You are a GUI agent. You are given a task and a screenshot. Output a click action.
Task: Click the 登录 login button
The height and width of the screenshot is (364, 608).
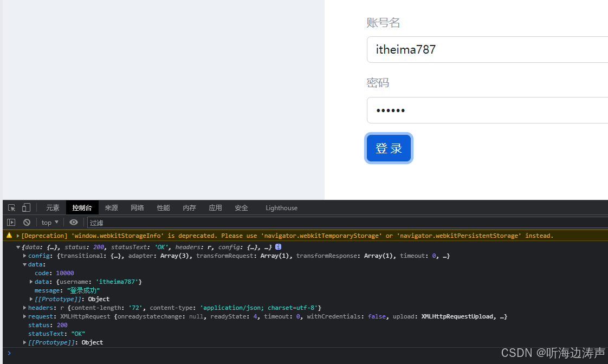pyautogui.click(x=389, y=148)
